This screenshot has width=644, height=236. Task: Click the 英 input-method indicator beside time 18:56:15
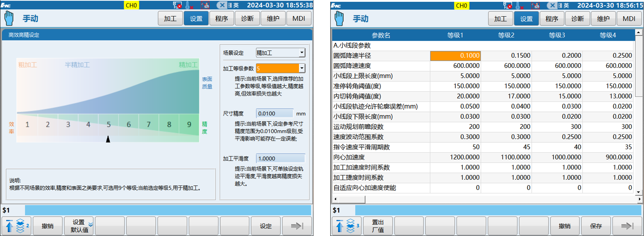pyautogui.click(x=566, y=5)
